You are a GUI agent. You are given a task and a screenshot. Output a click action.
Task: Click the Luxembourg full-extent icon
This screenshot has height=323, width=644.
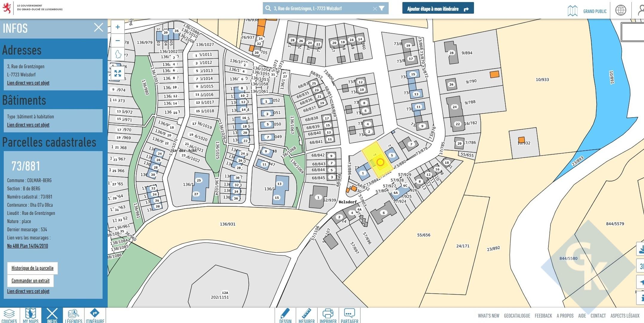click(118, 54)
